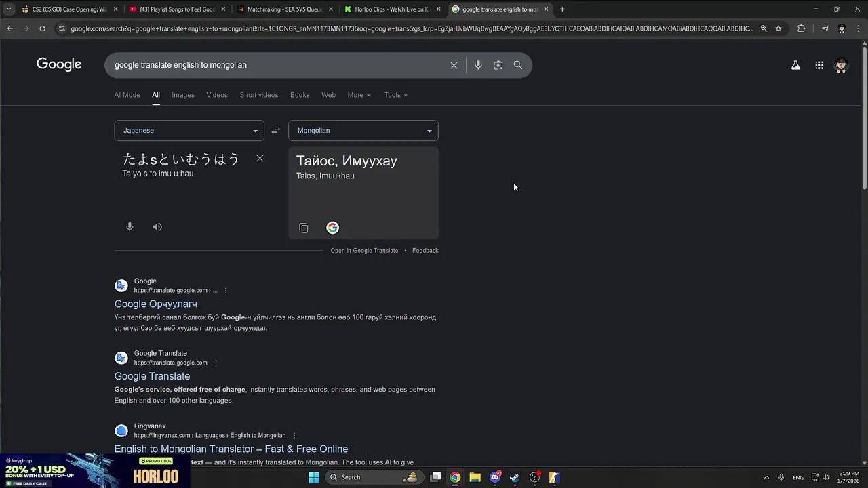The width and height of the screenshot is (868, 488).
Task: Open more options for Google Translate result
Action: point(216,363)
